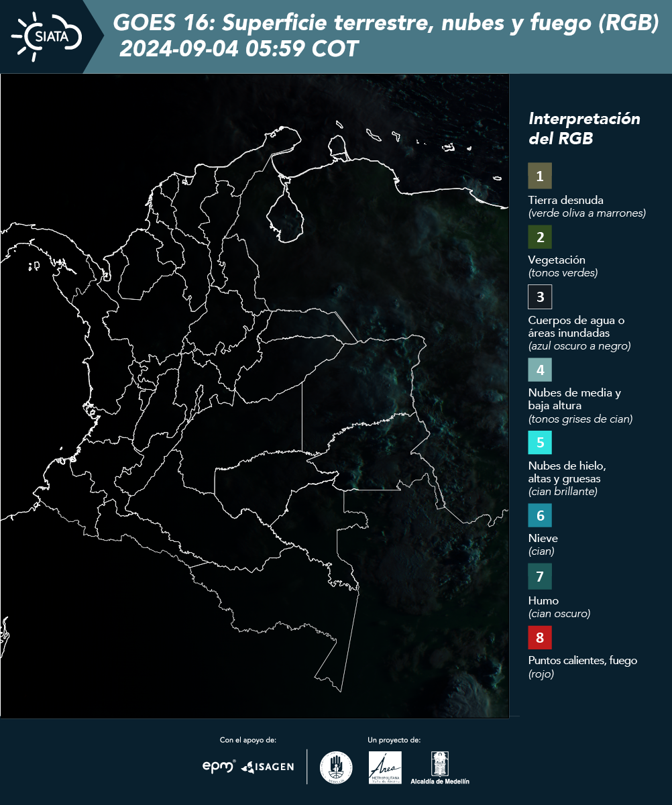The height and width of the screenshot is (805, 672).
Task: Click the 'Nieve' label
Action: [x=543, y=538]
